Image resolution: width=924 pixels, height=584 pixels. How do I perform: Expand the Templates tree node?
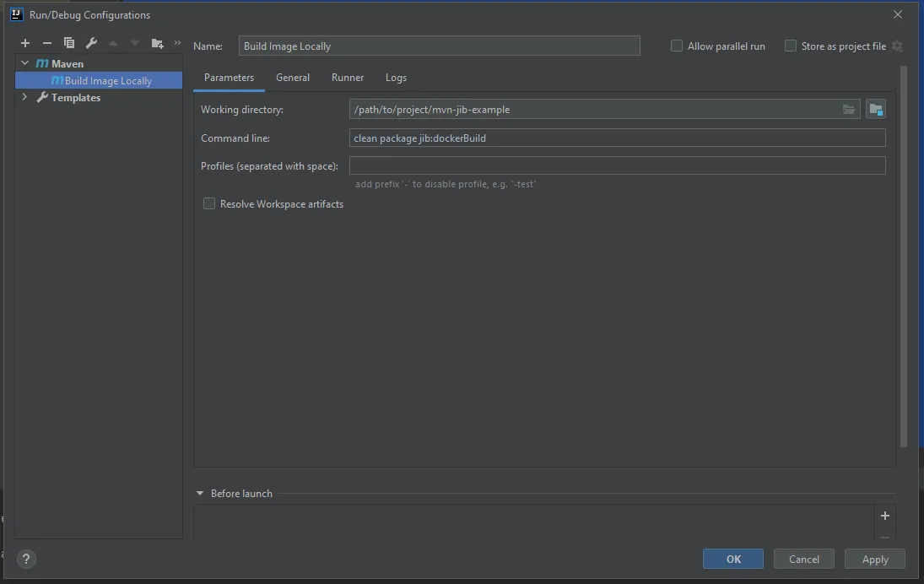coord(25,98)
